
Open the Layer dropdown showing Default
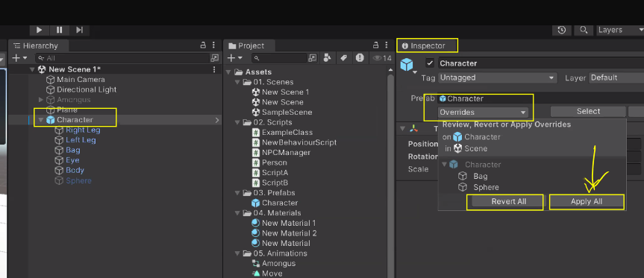click(x=616, y=78)
